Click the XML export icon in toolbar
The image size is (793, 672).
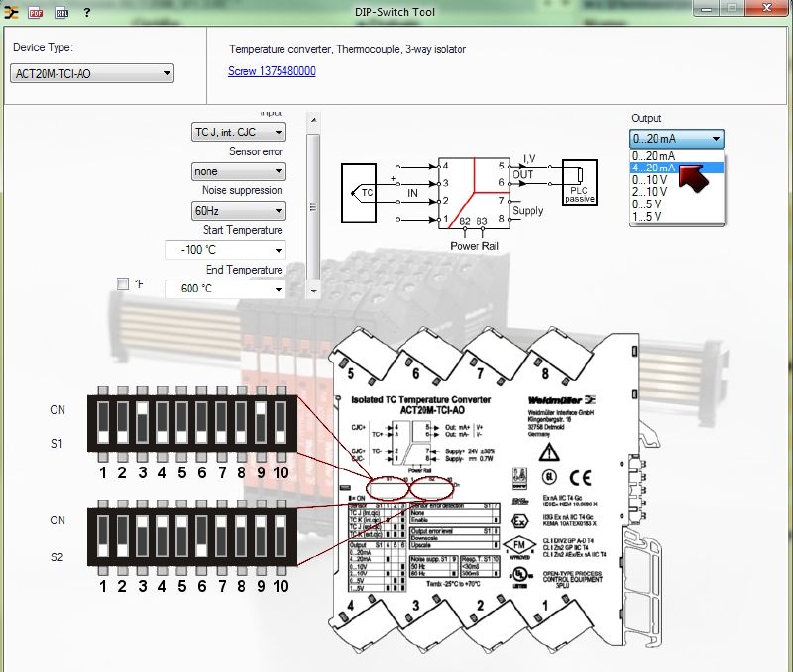[61, 12]
